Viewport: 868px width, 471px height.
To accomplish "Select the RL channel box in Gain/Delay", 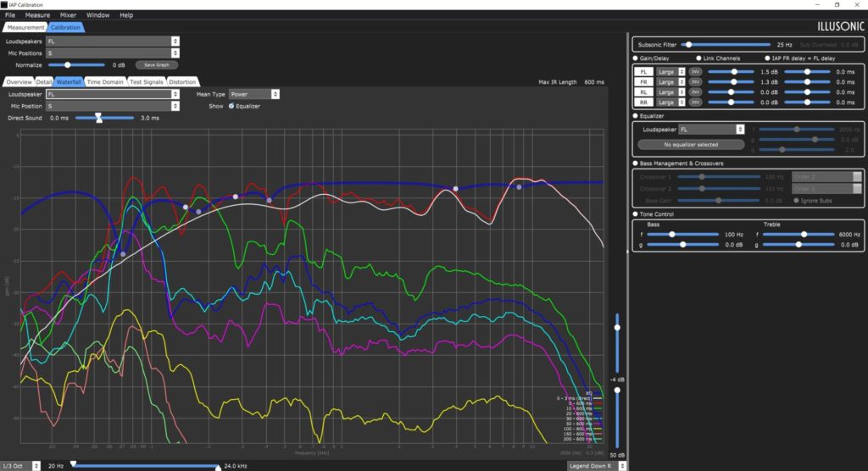I will tap(644, 92).
